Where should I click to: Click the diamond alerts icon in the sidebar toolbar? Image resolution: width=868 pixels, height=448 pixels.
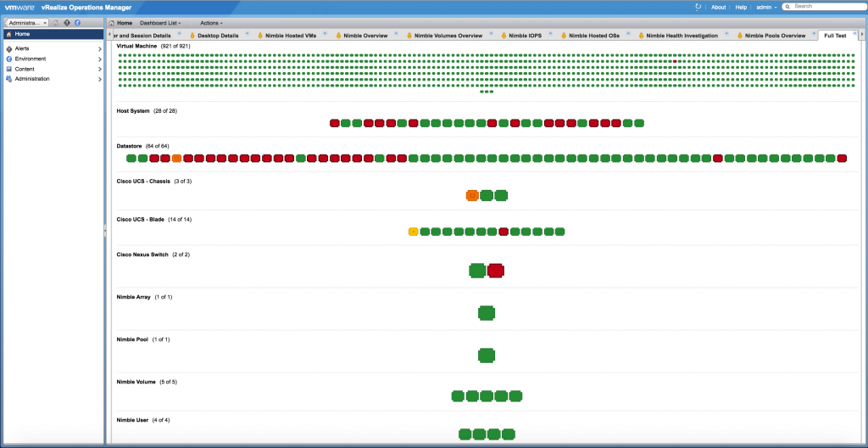(x=67, y=23)
